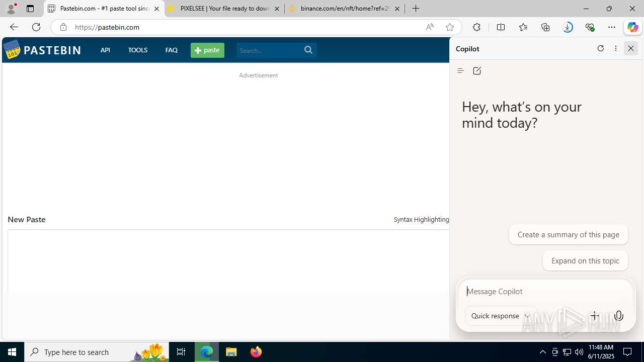Show hidden system tray icons
The height and width of the screenshot is (362, 644).
click(x=542, y=352)
